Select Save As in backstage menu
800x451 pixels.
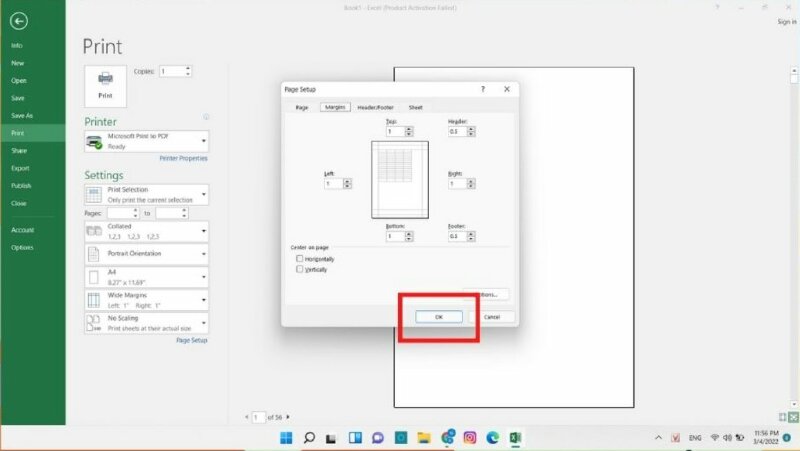[x=22, y=116]
